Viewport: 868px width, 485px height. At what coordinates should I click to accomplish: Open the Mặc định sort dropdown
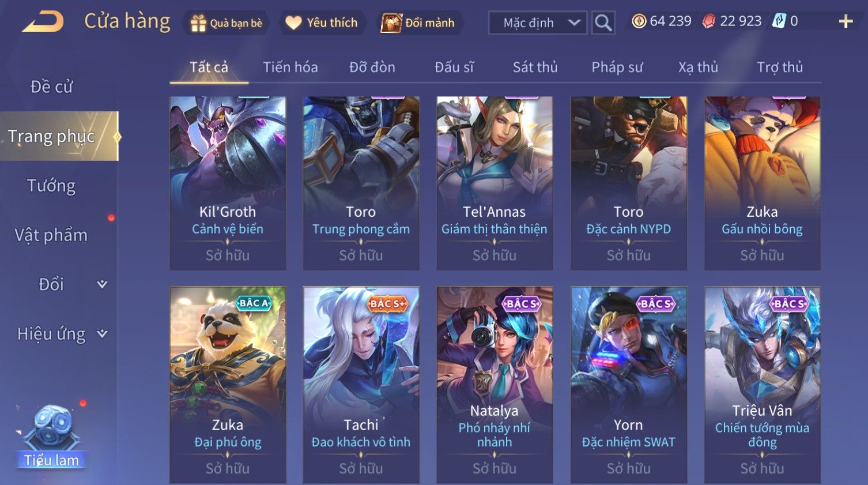pos(538,23)
